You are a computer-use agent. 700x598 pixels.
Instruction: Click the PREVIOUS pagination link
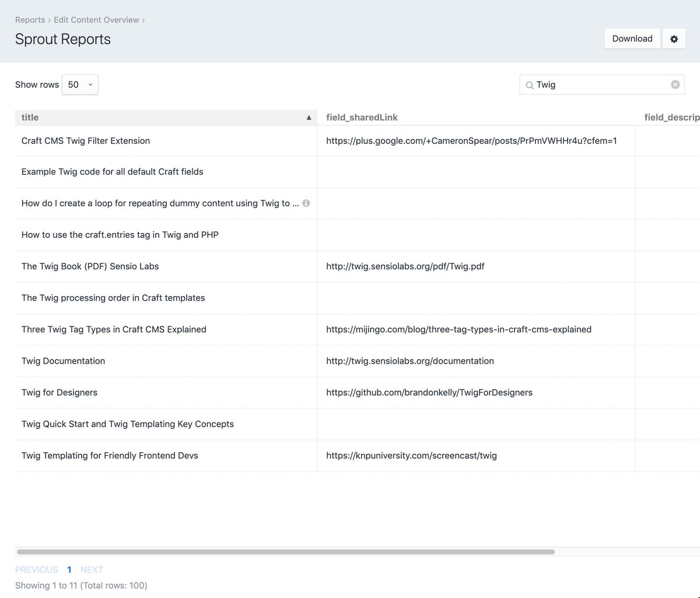(x=36, y=569)
